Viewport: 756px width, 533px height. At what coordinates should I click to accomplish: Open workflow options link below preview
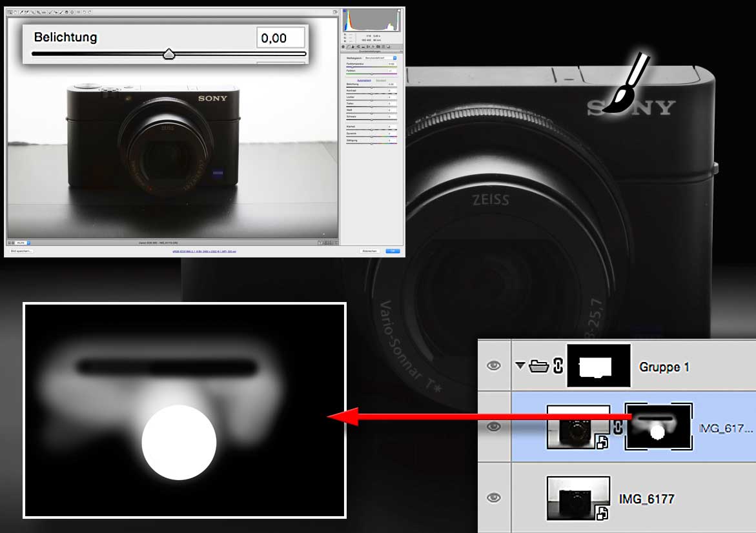[204, 251]
